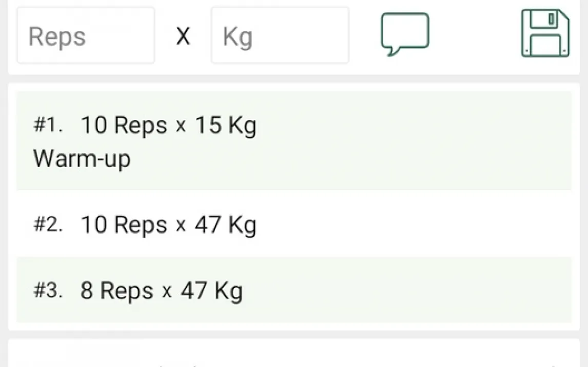This screenshot has height=367, width=588.
Task: Click the floppy disk save icon
Action: pyautogui.click(x=545, y=33)
